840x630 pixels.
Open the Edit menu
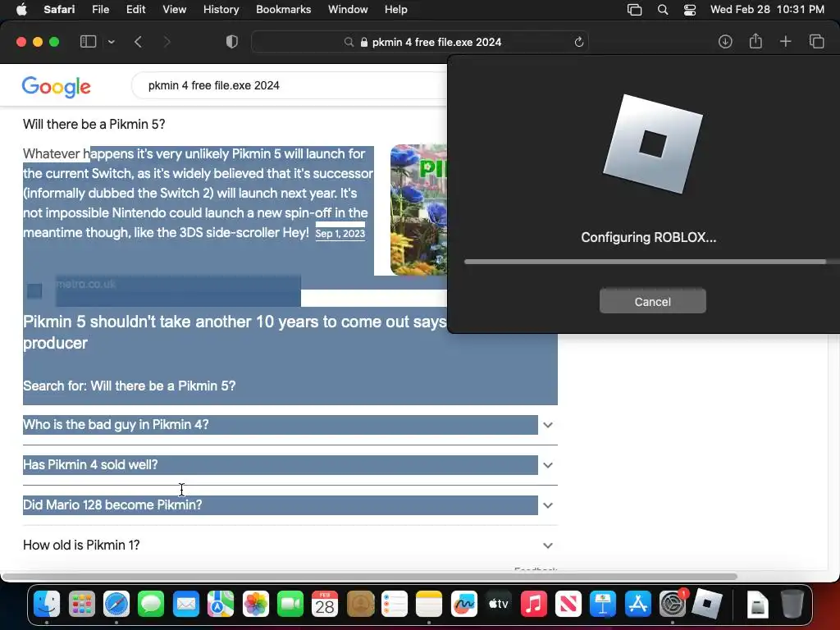pyautogui.click(x=135, y=10)
